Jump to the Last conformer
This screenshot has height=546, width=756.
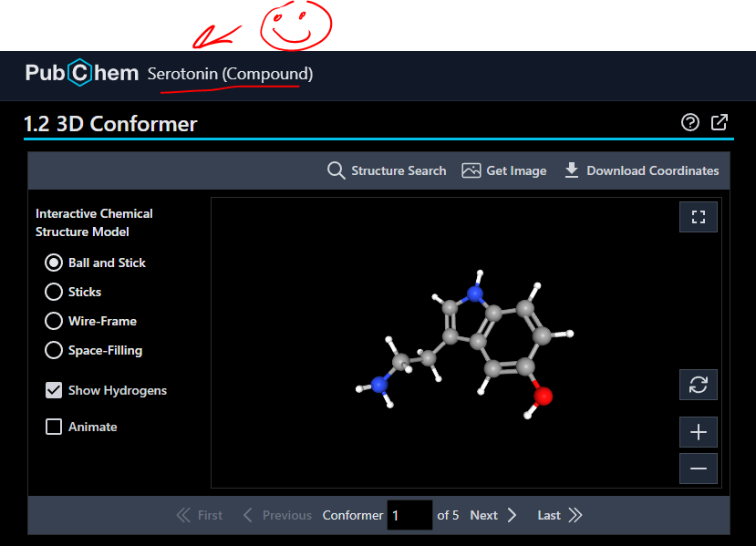pos(559,515)
